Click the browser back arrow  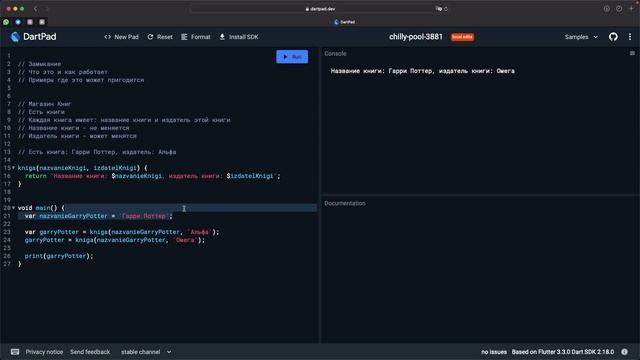pyautogui.click(x=36, y=9)
